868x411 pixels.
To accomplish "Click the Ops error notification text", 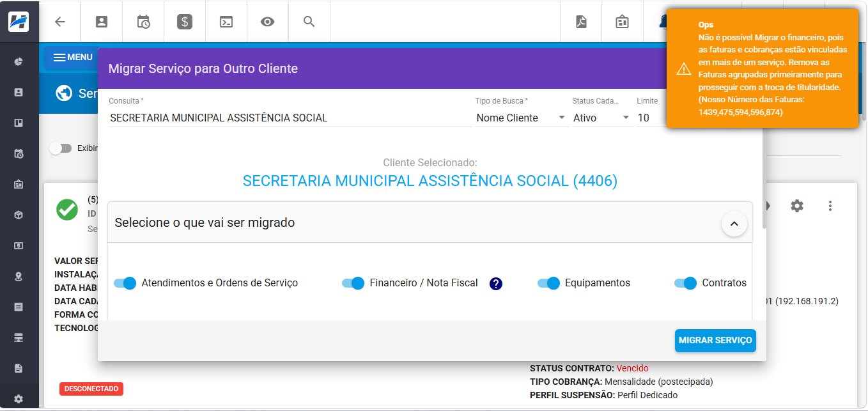I will tap(773, 68).
